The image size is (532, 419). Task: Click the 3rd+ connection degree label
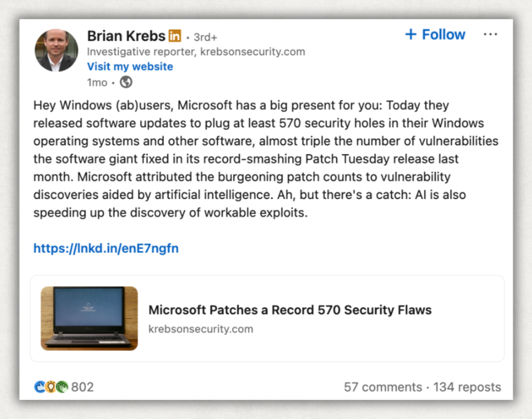(205, 37)
